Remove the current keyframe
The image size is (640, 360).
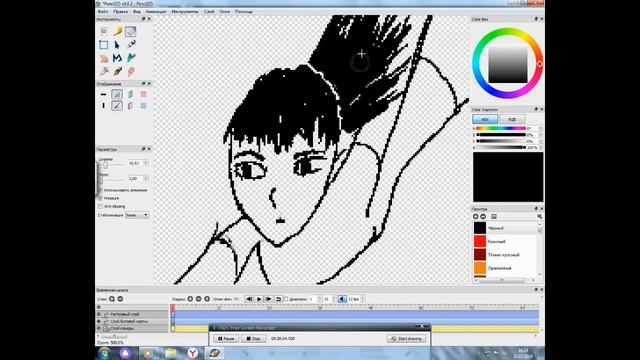(x=199, y=299)
